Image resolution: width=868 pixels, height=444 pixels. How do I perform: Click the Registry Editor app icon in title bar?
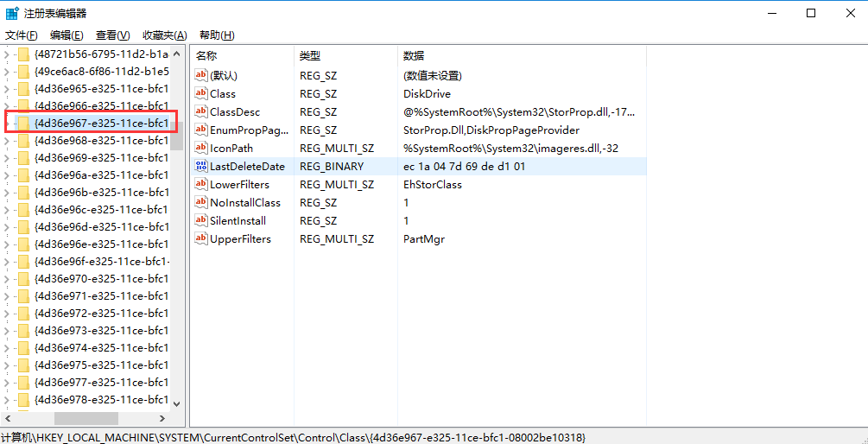coord(12,13)
